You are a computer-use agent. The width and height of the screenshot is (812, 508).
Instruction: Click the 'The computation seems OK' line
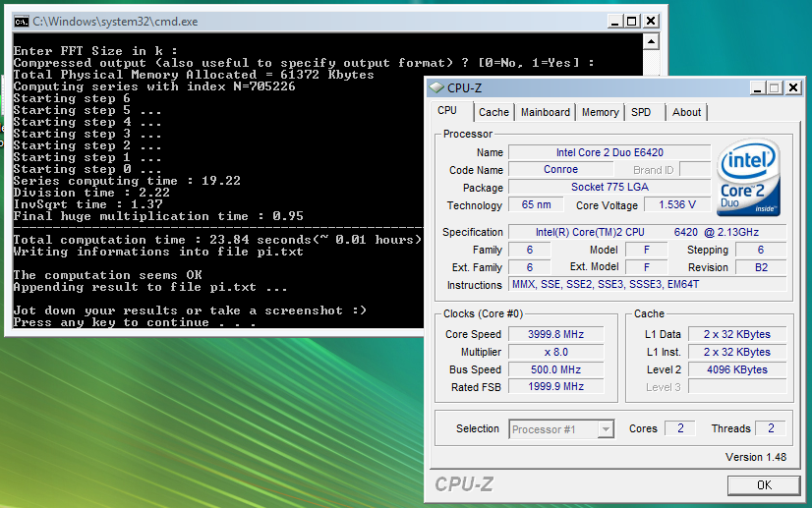(x=108, y=275)
